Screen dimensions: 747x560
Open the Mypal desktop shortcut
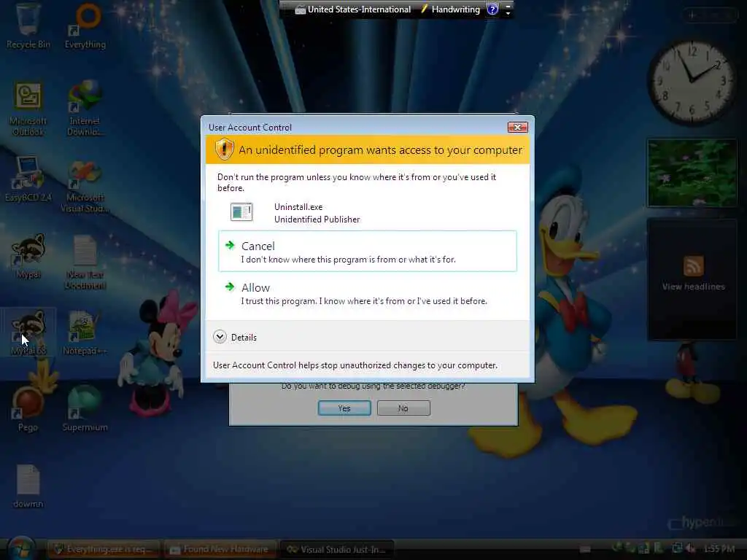[x=28, y=256]
